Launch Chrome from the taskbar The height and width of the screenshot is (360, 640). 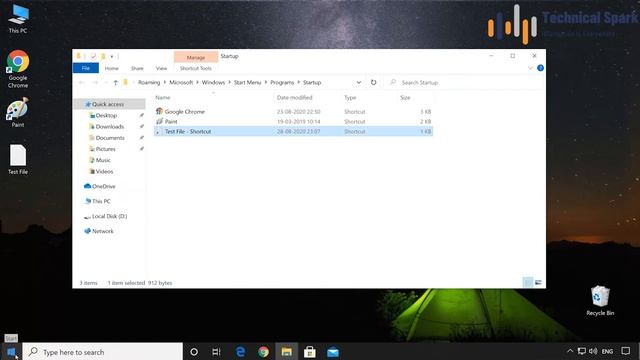point(263,352)
